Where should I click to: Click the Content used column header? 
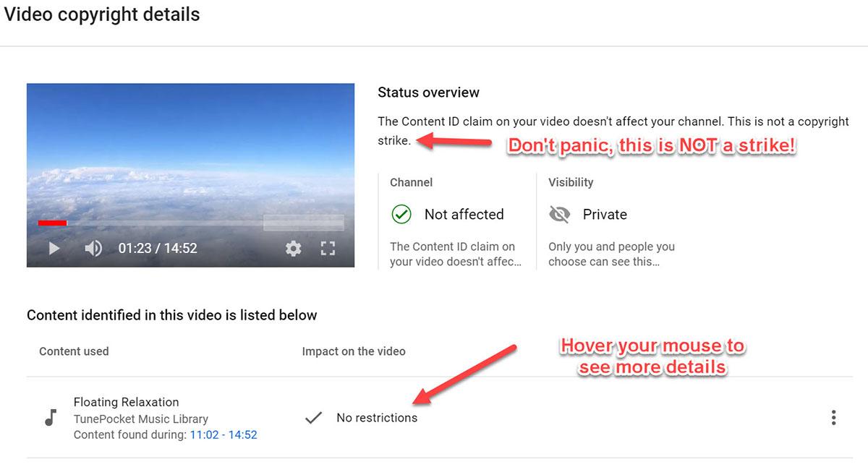74,351
